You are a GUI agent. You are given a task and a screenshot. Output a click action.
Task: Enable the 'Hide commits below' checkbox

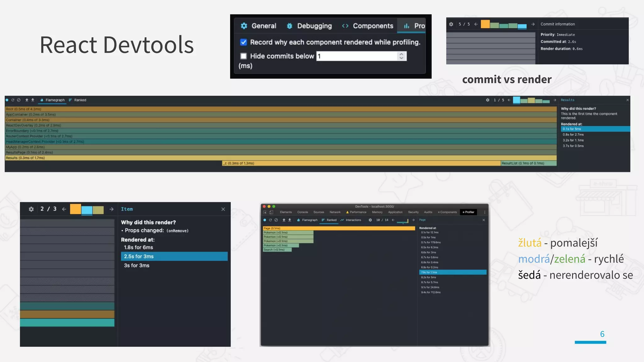coord(243,56)
